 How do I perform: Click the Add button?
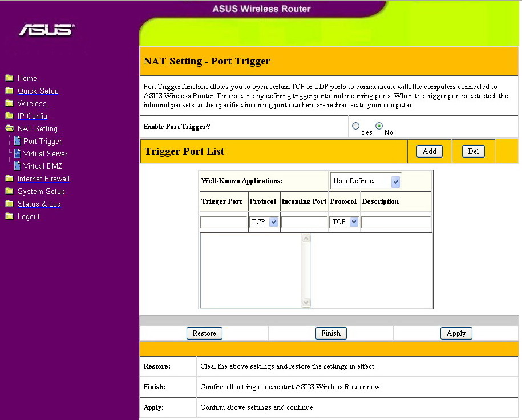430,151
